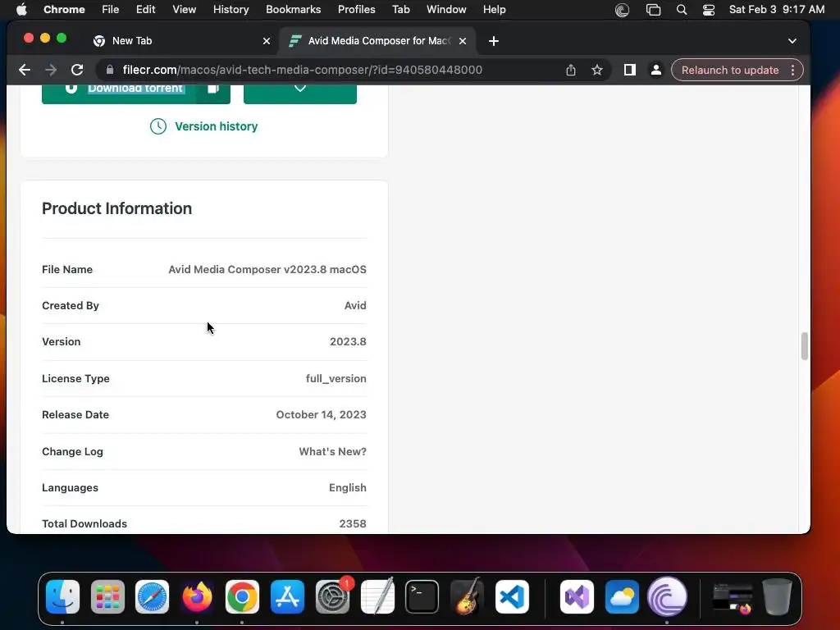Open Terminal from the Dock
The width and height of the screenshot is (840, 630).
(x=422, y=597)
